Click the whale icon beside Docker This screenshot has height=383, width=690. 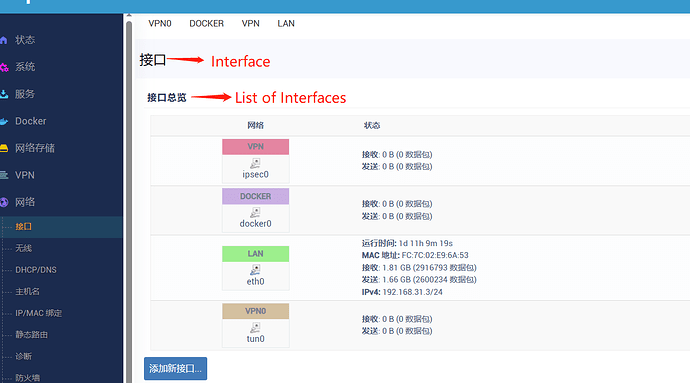(4, 122)
